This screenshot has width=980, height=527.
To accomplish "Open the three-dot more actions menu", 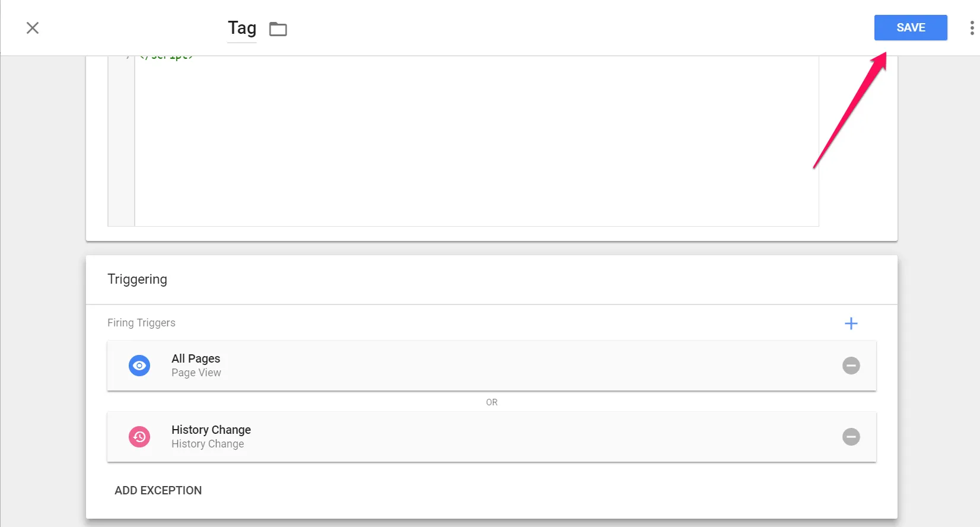I will pyautogui.click(x=971, y=28).
